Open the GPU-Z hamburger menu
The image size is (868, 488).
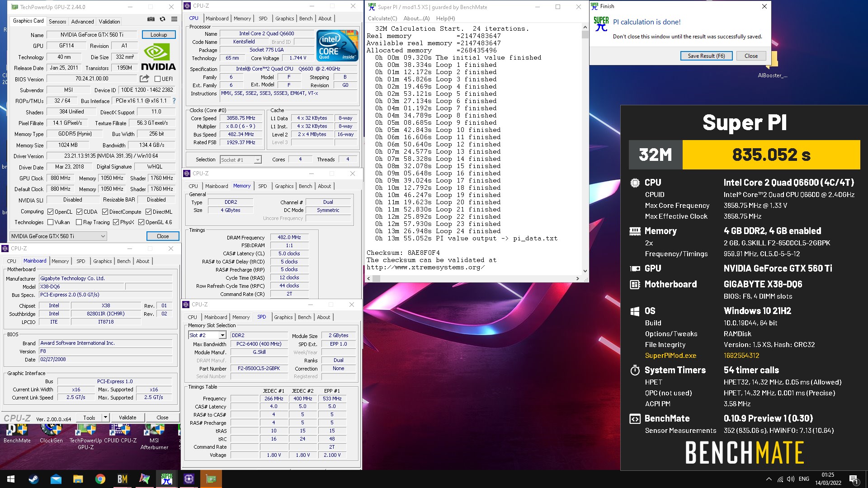tap(174, 19)
